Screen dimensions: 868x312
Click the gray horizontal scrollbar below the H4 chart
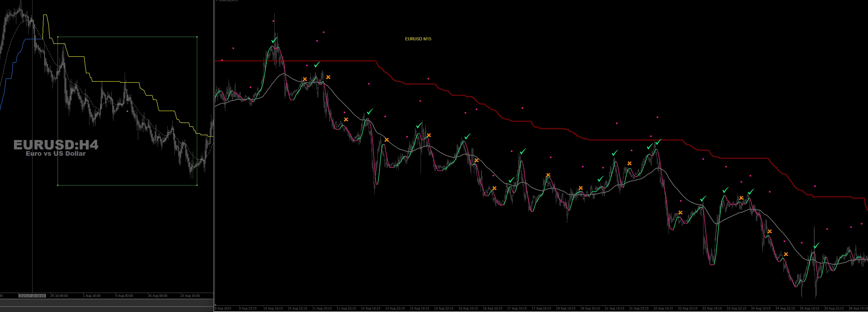click(106, 303)
